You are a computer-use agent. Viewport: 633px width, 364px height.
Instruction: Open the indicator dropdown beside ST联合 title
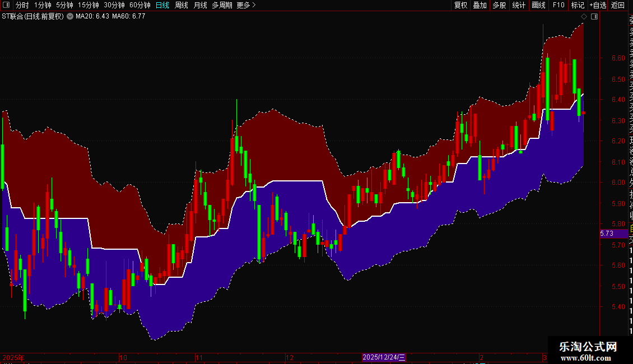[70, 16]
